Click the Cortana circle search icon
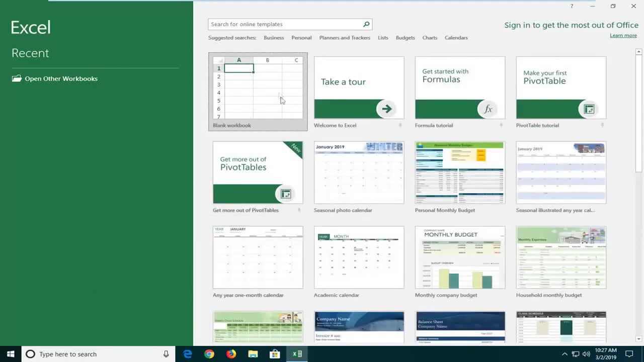Image resolution: width=644 pixels, height=362 pixels. (x=30, y=354)
